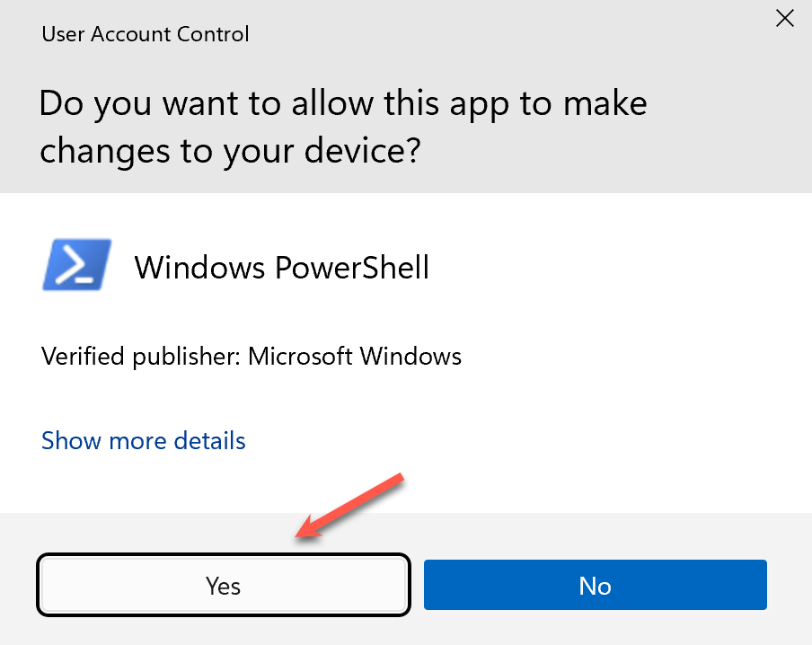Click the Verified publisher Microsoft Windows text

pos(252,357)
